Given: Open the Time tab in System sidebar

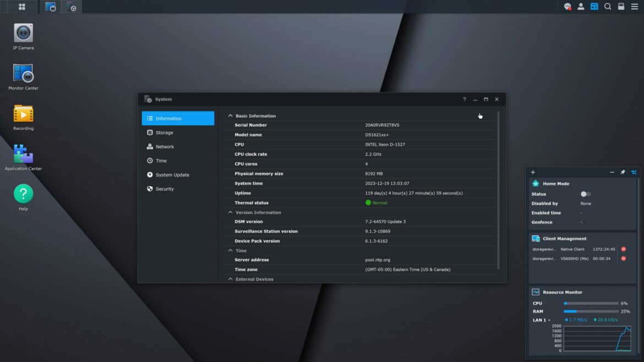Looking at the screenshot, I should pyautogui.click(x=178, y=161).
